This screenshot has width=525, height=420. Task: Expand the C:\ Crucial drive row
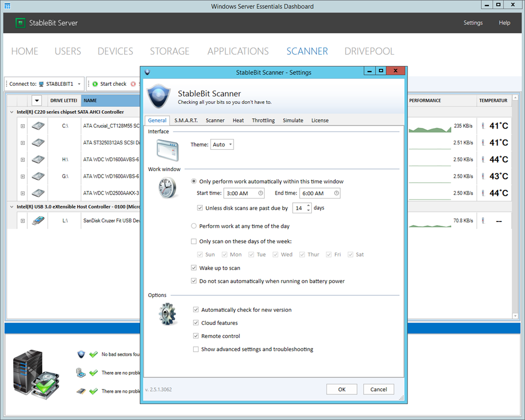click(x=22, y=126)
